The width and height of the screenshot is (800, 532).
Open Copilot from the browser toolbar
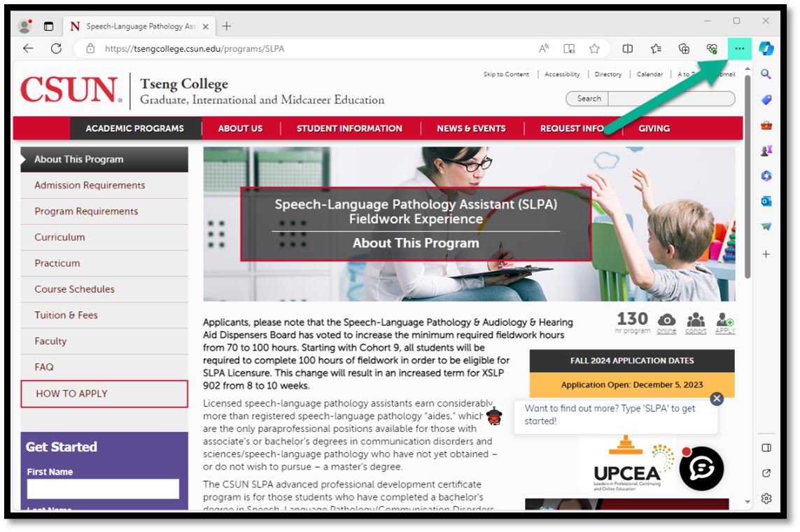[766, 48]
